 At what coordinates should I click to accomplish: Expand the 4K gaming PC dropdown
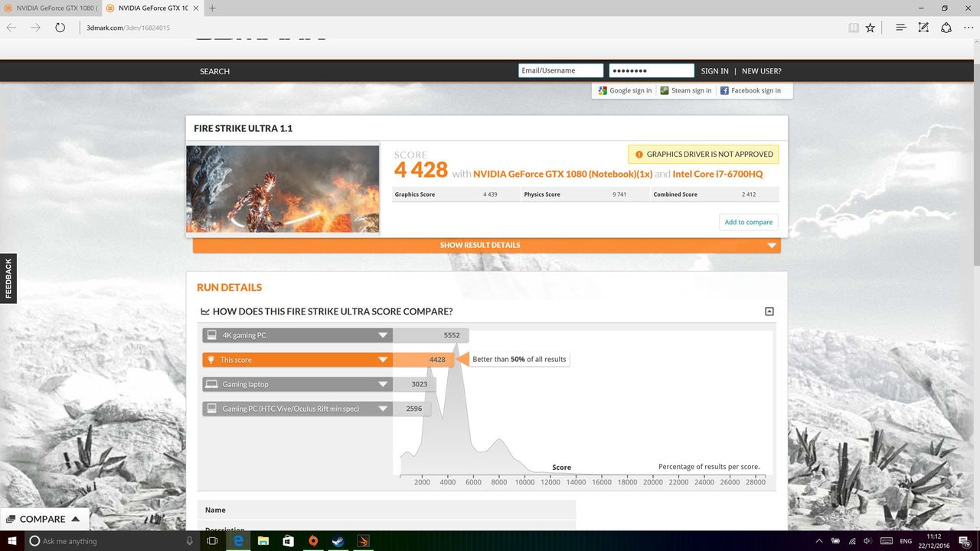coord(383,335)
